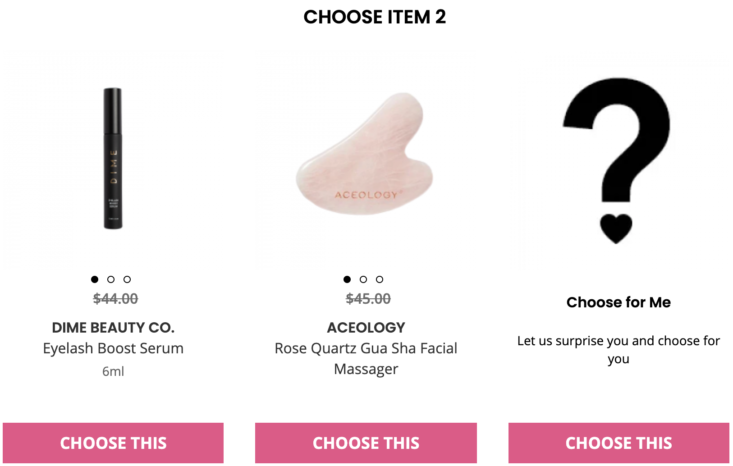Click the Choose for Me heading

pyautogui.click(x=618, y=302)
